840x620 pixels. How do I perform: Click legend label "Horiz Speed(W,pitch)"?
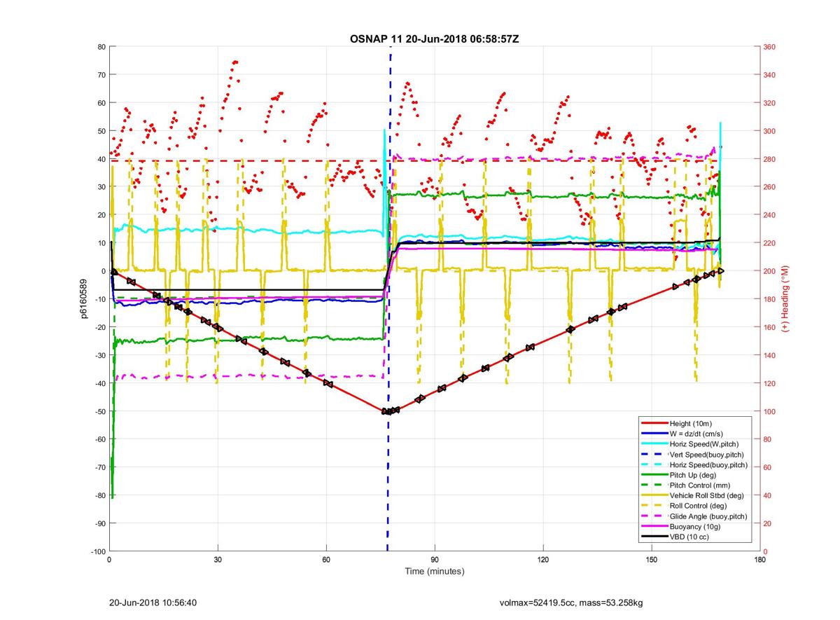click(x=704, y=444)
